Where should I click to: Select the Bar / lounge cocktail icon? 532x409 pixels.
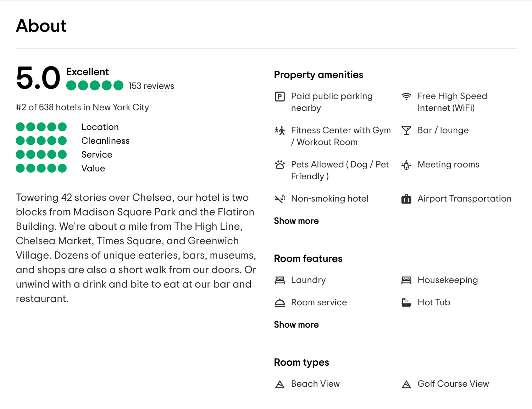(x=406, y=131)
